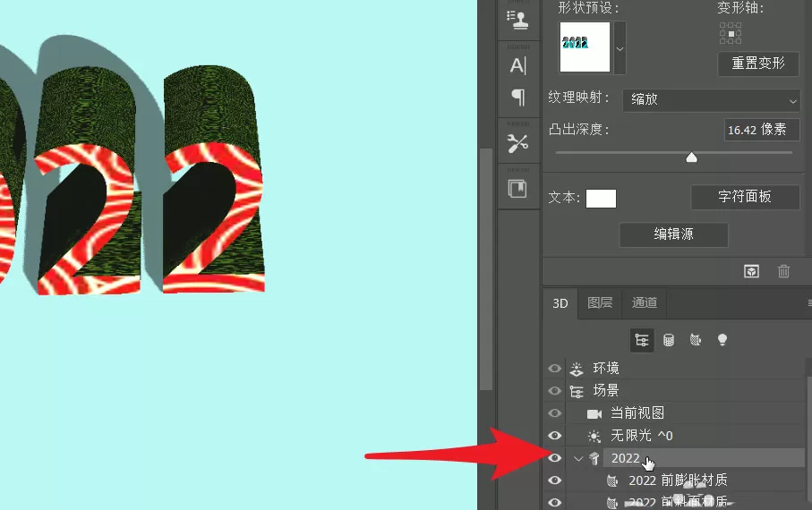
Task: Open the 纹理映射 缩放 dropdown
Action: point(712,99)
